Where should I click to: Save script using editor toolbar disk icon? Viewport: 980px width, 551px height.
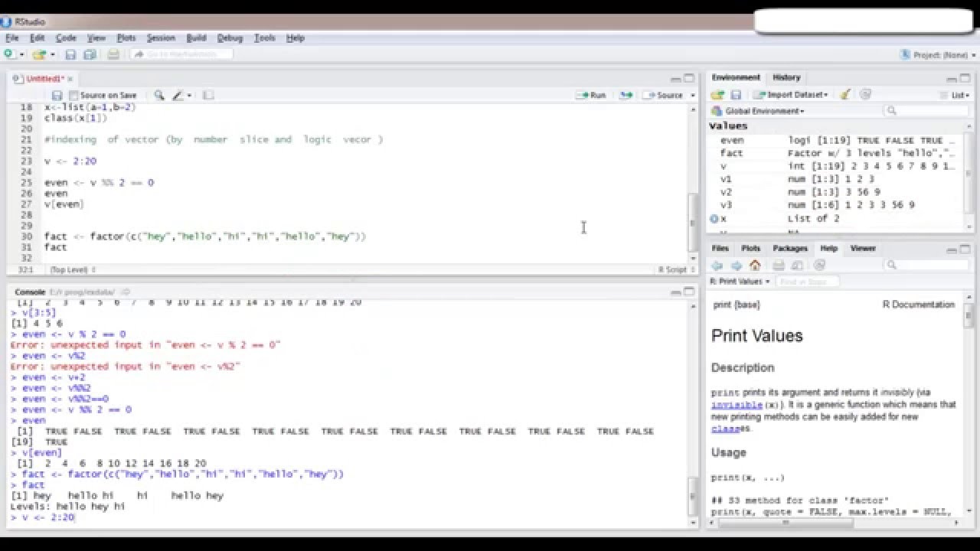tap(57, 96)
